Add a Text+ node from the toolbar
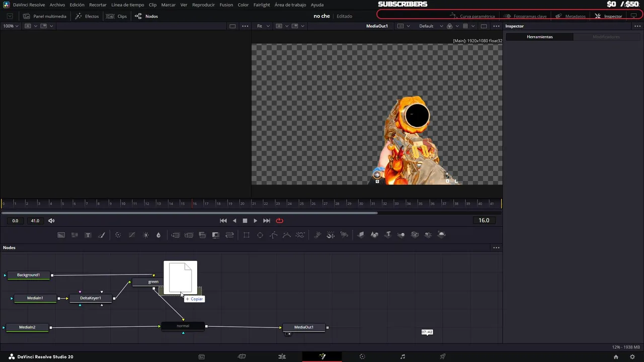The height and width of the screenshot is (362, 644). (x=88, y=235)
